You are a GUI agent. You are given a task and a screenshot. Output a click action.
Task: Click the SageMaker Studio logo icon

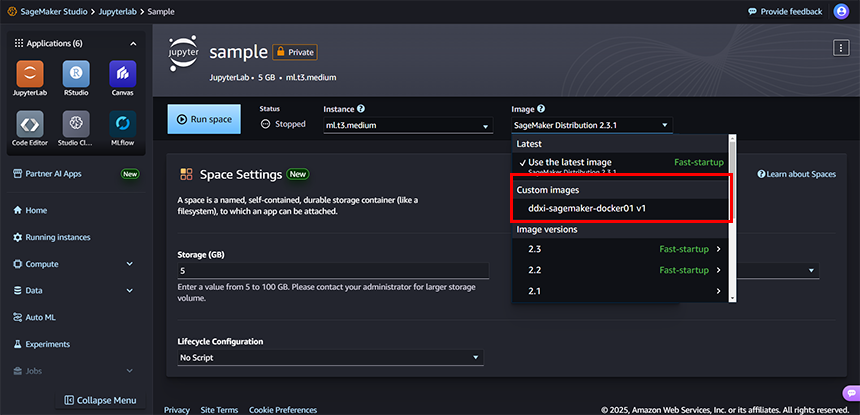12,12
